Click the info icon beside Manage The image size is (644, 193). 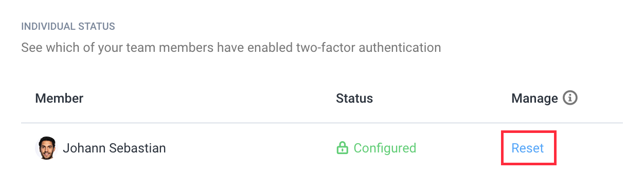click(x=570, y=98)
